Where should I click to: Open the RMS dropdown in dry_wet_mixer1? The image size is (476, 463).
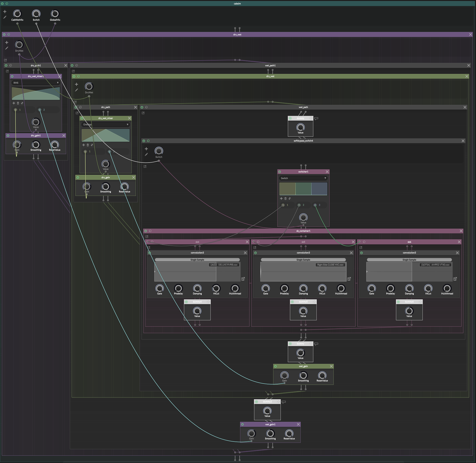[x=36, y=83]
